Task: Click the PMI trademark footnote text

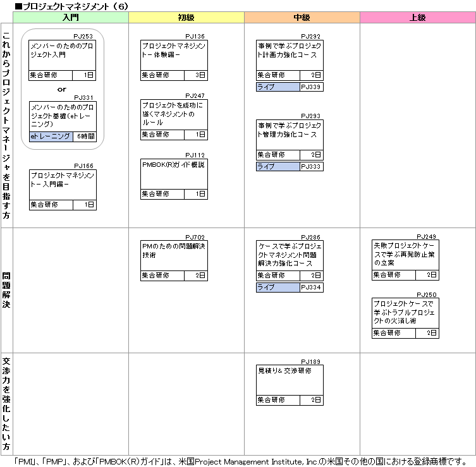Action: (x=241, y=461)
